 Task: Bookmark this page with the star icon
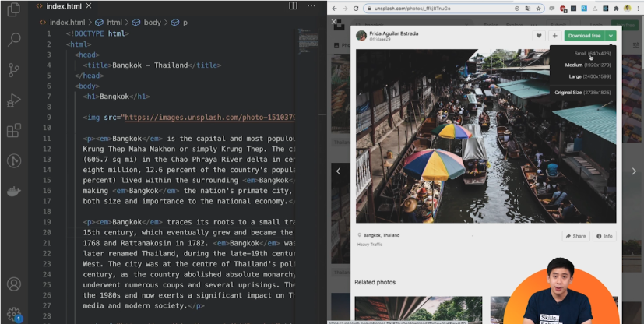click(x=538, y=9)
